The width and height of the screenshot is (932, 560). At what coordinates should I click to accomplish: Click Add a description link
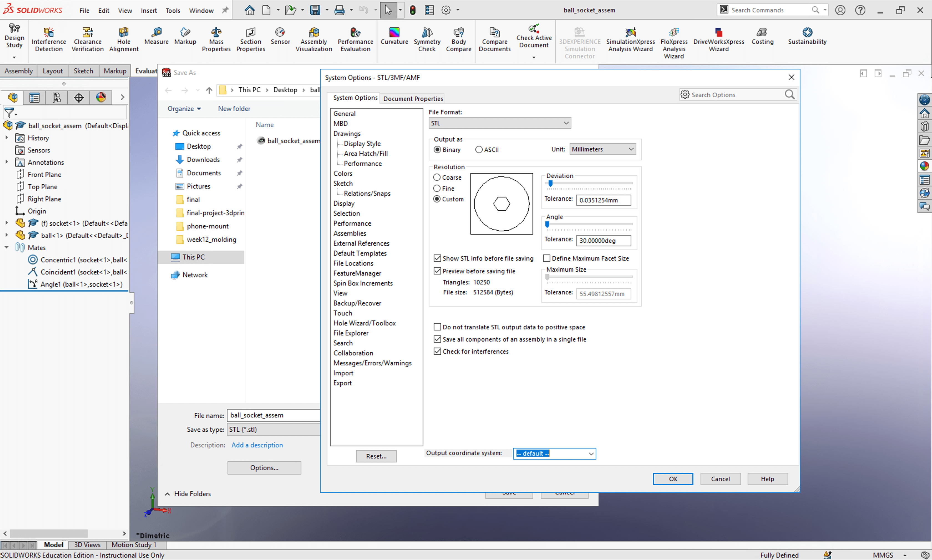257,445
